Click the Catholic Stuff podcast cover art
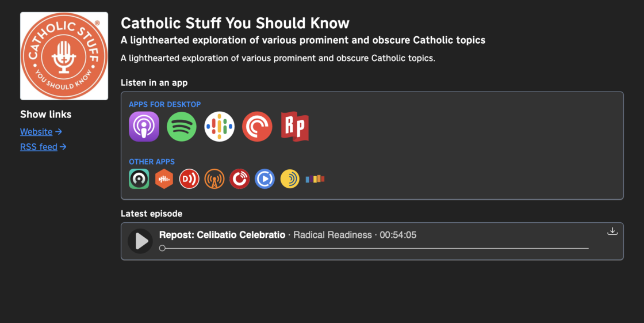 (64, 56)
